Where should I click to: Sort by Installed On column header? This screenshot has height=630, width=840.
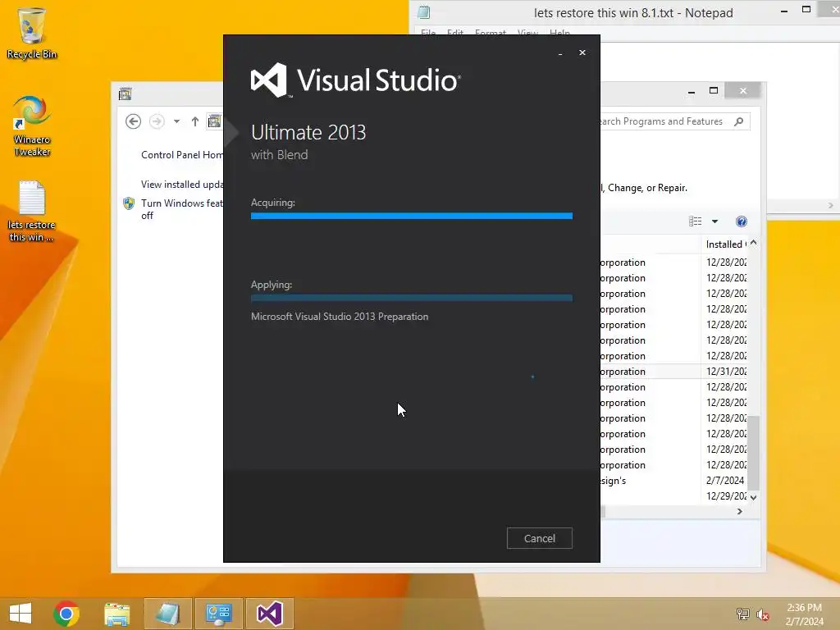(724, 244)
